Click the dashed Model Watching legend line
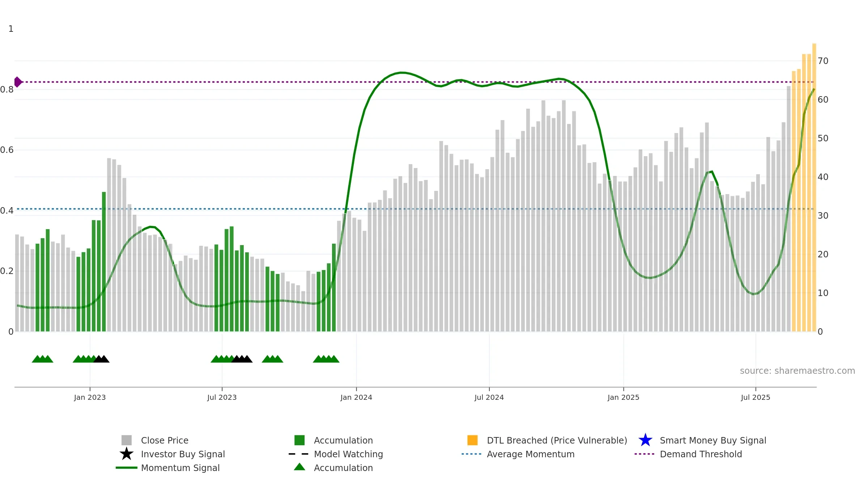The width and height of the screenshot is (868, 488). click(299, 454)
